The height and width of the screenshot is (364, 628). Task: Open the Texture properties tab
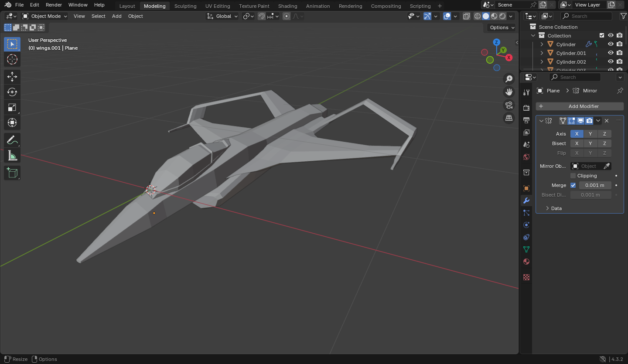(526, 277)
